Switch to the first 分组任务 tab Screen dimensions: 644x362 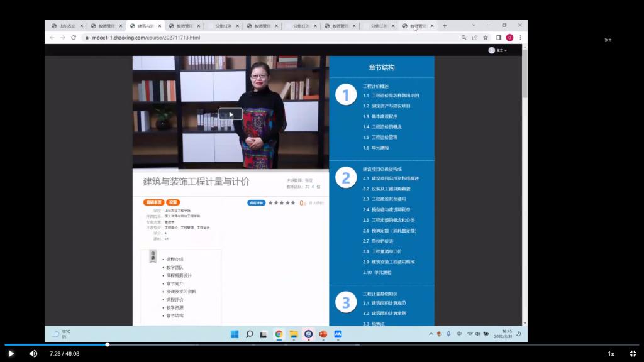click(x=223, y=26)
